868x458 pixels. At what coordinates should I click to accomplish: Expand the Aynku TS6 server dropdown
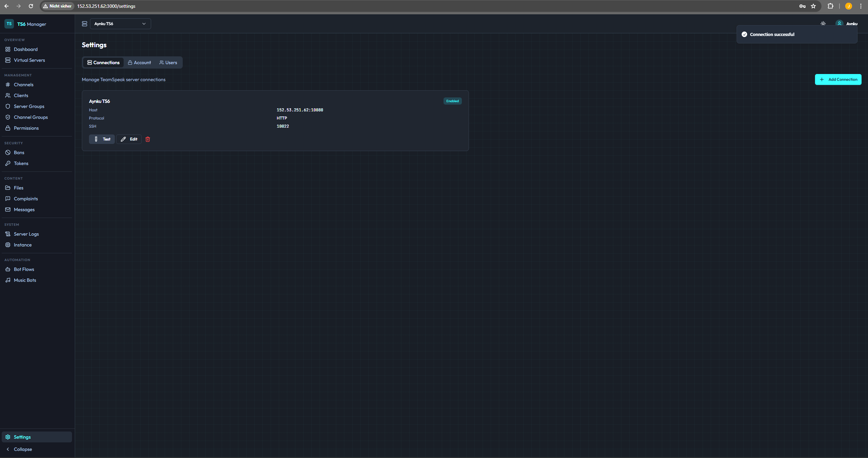pos(120,24)
